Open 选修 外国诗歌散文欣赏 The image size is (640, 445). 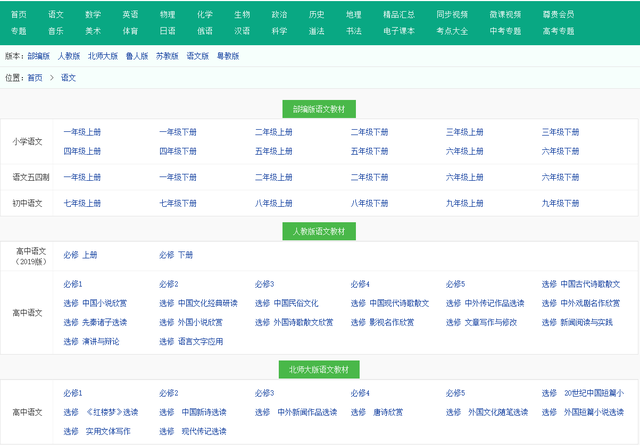(294, 322)
